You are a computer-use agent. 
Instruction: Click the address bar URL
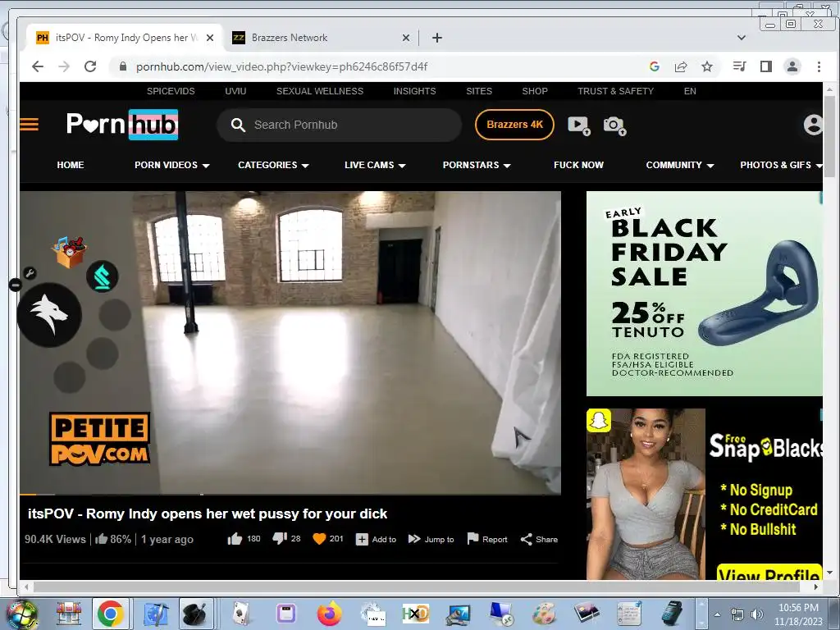[281, 66]
